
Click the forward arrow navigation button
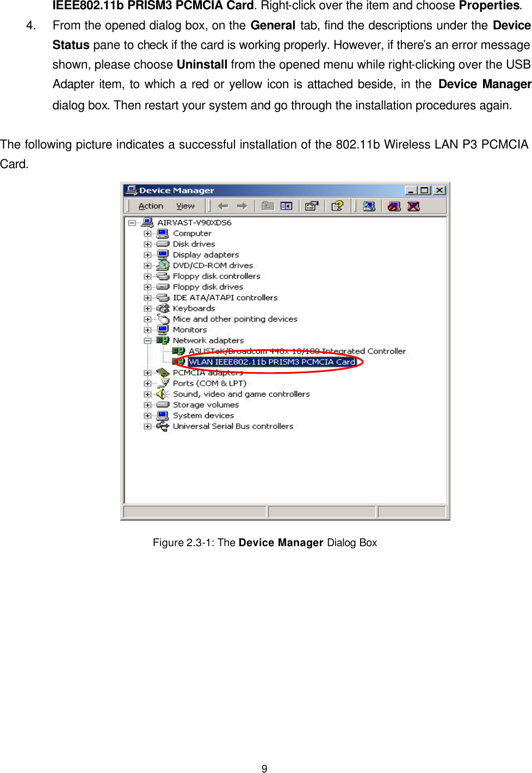[x=243, y=206]
